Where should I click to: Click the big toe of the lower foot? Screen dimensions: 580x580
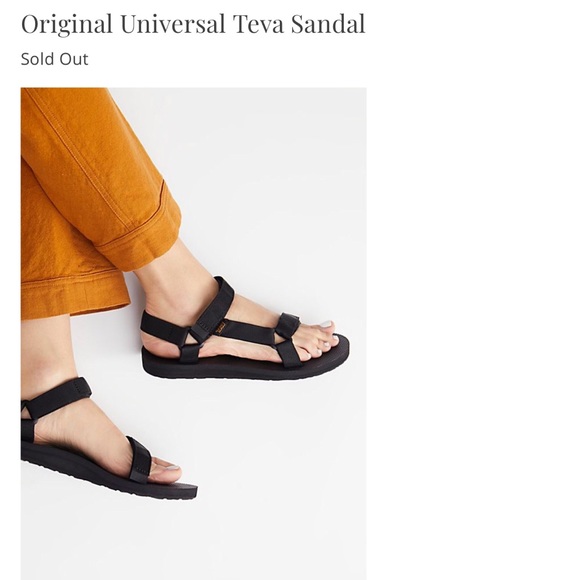tap(166, 473)
